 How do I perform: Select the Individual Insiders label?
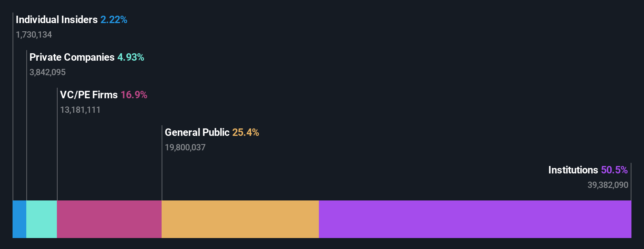pos(56,20)
